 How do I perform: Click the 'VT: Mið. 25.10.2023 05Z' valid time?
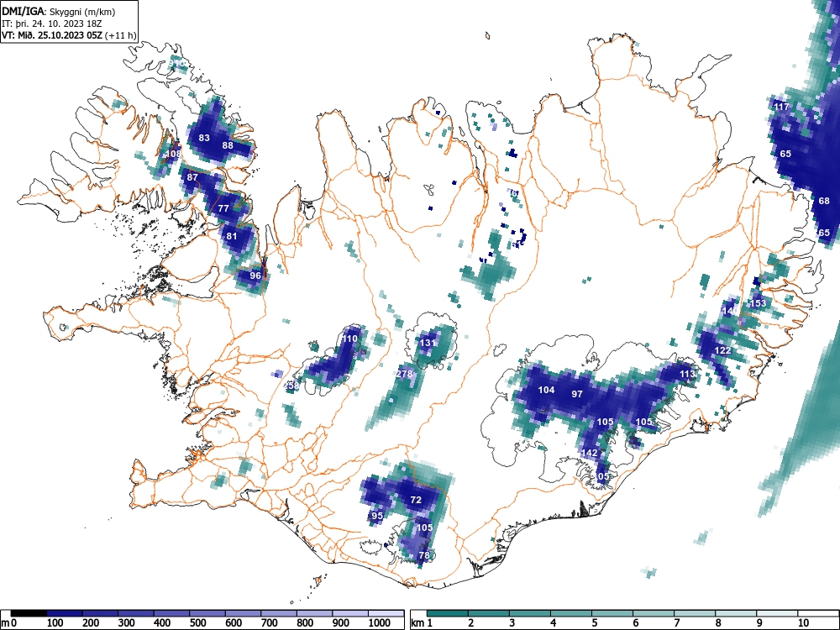pyautogui.click(x=53, y=35)
